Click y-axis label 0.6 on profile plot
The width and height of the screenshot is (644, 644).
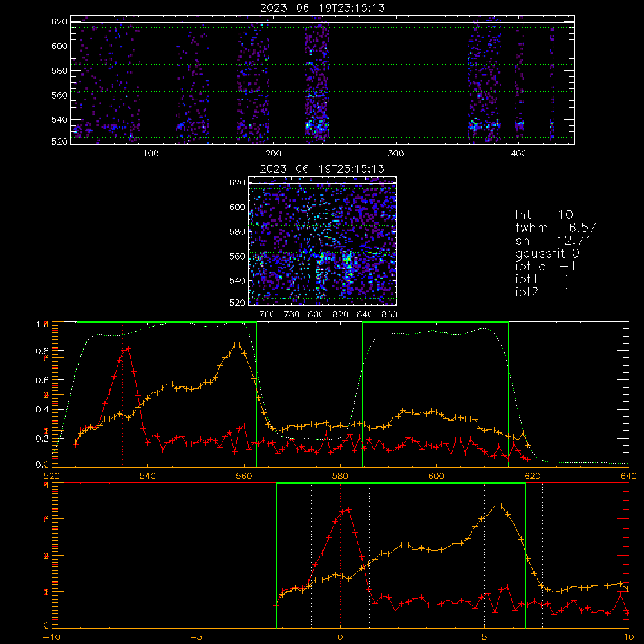[x=43, y=381]
